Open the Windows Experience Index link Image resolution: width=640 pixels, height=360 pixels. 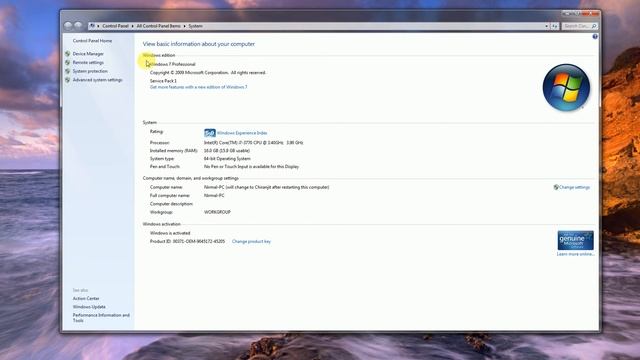pyautogui.click(x=242, y=133)
